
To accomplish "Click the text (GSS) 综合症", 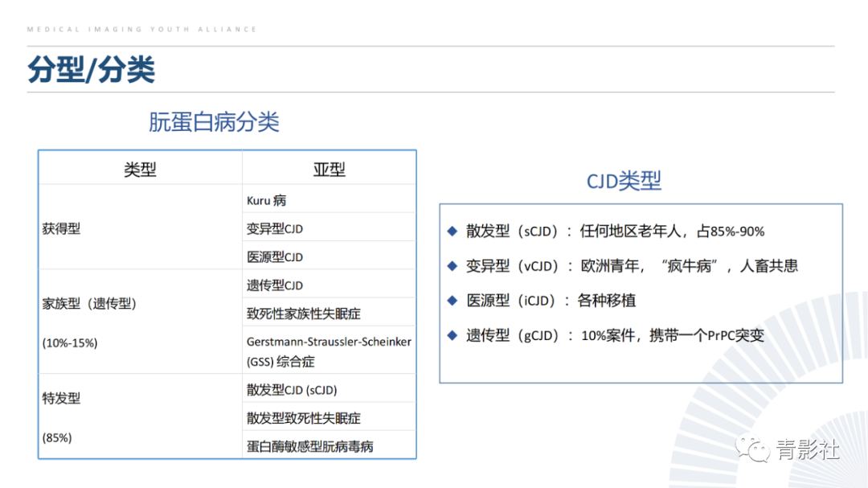I will pyautogui.click(x=280, y=362).
